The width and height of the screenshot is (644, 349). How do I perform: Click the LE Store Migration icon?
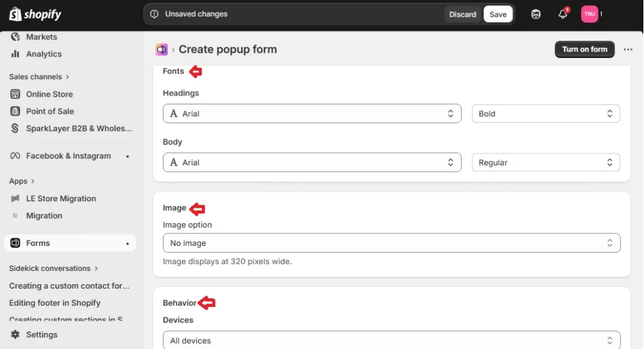click(15, 199)
